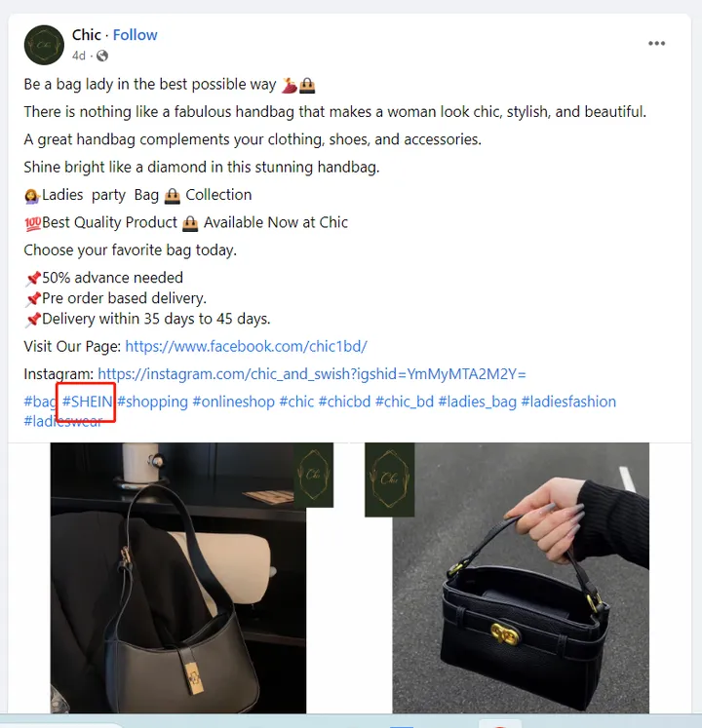The image size is (702, 728).
Task: Open the #SHEIN hashtag
Action: click(88, 402)
